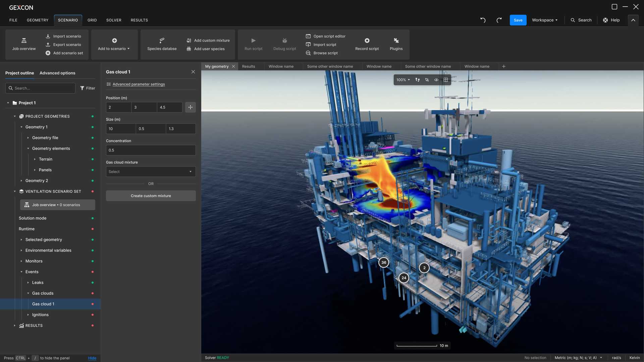Click the Project outline search field

pyautogui.click(x=40, y=88)
